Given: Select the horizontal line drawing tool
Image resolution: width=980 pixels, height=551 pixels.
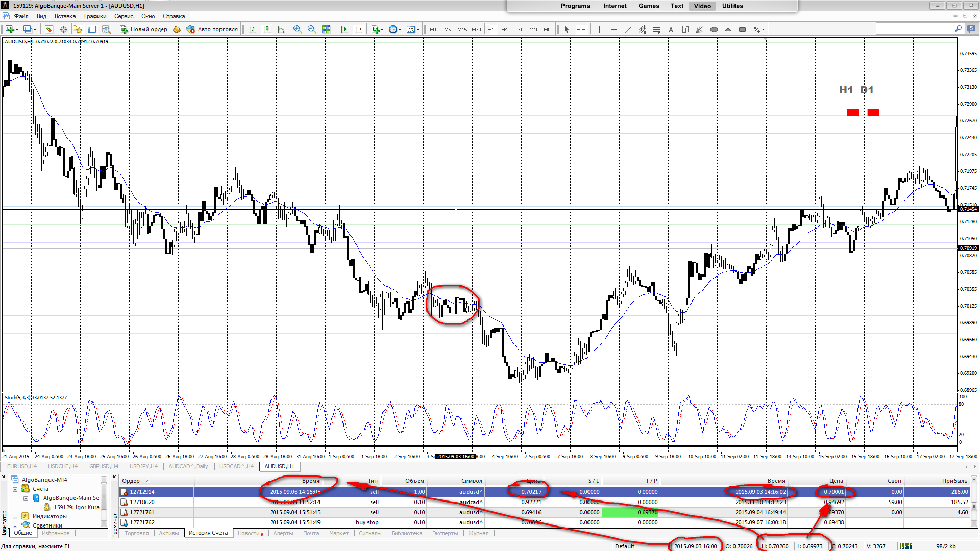Looking at the screenshot, I should (x=614, y=29).
